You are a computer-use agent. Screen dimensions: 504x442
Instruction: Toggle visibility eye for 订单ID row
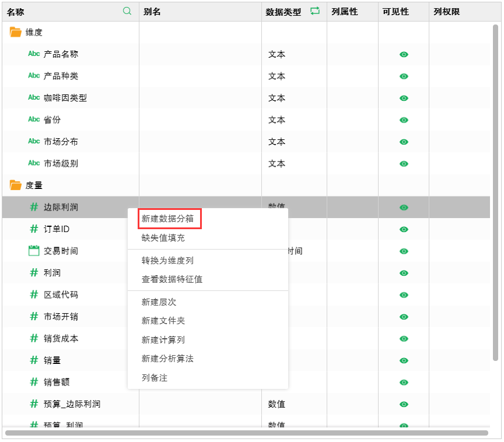point(404,229)
